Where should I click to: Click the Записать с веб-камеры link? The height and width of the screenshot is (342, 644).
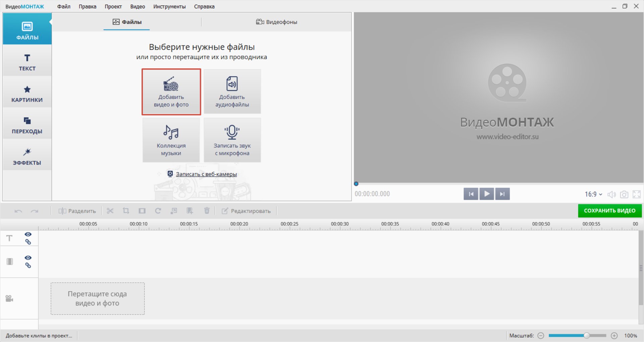point(206,174)
